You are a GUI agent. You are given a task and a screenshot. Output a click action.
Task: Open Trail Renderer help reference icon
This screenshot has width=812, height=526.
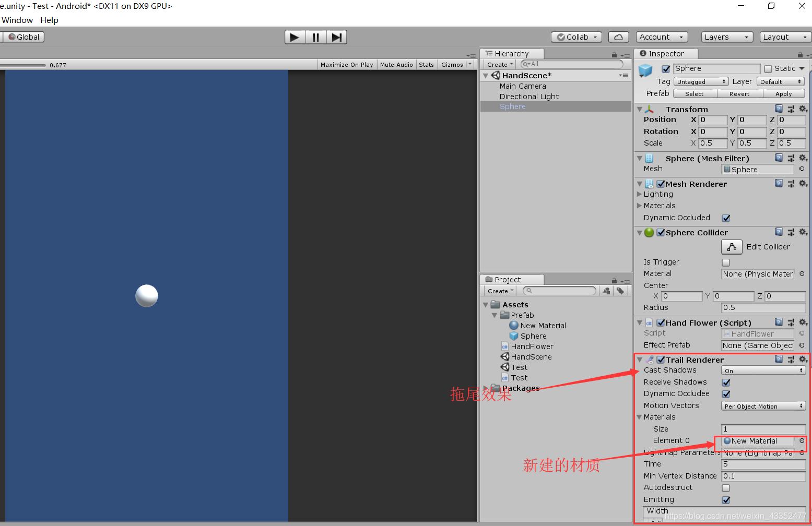coord(779,360)
